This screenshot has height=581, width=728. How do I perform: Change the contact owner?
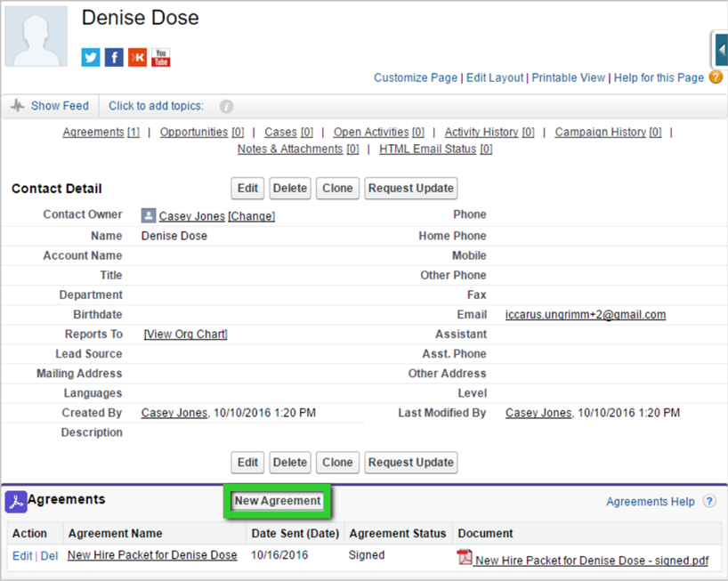point(252,216)
